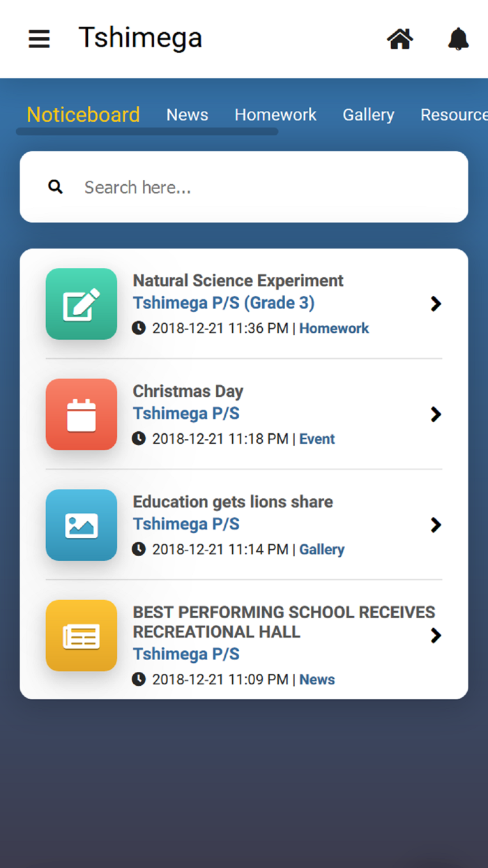
Task: Expand the Natural Science Experiment entry arrow
Action: [436, 304]
